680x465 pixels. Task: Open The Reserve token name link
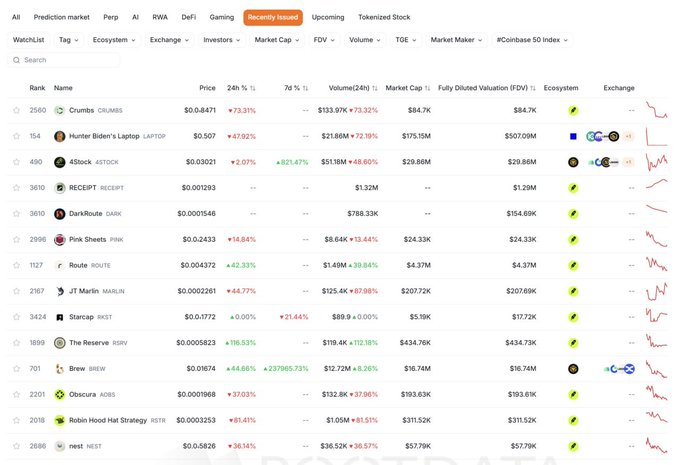click(89, 343)
